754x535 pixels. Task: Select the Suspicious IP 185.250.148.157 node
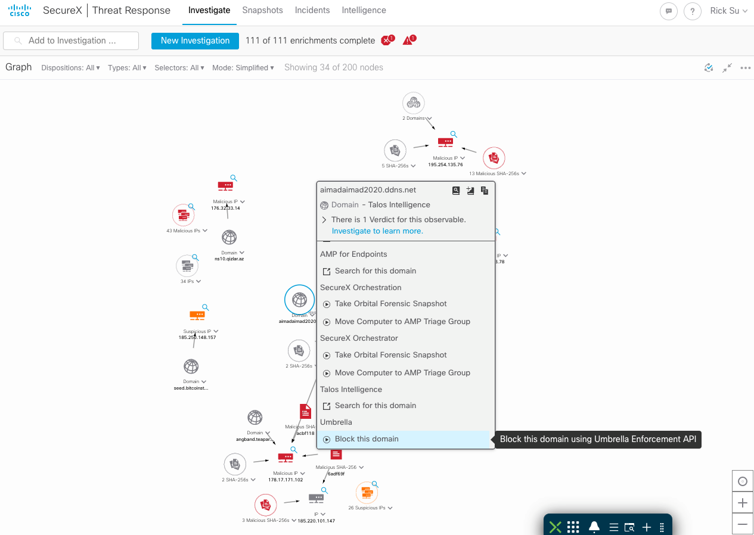(197, 315)
